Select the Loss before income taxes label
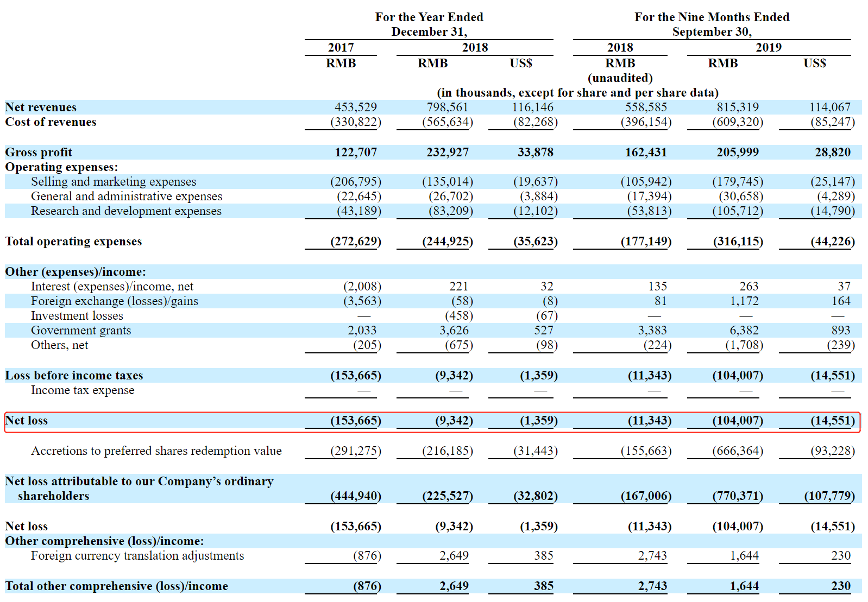This screenshot has width=868, height=602. [74, 376]
